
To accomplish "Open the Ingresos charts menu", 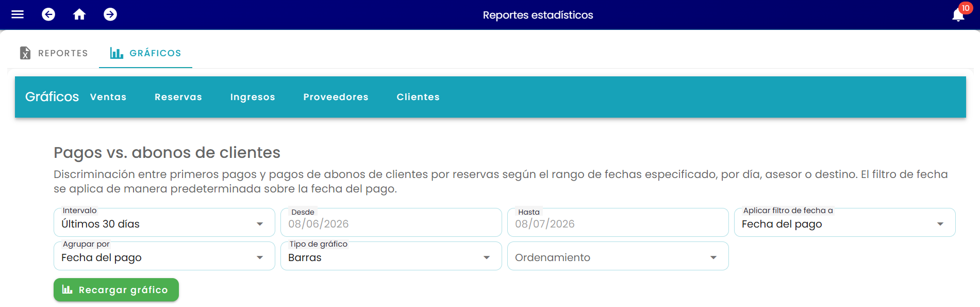I will pyautogui.click(x=253, y=97).
